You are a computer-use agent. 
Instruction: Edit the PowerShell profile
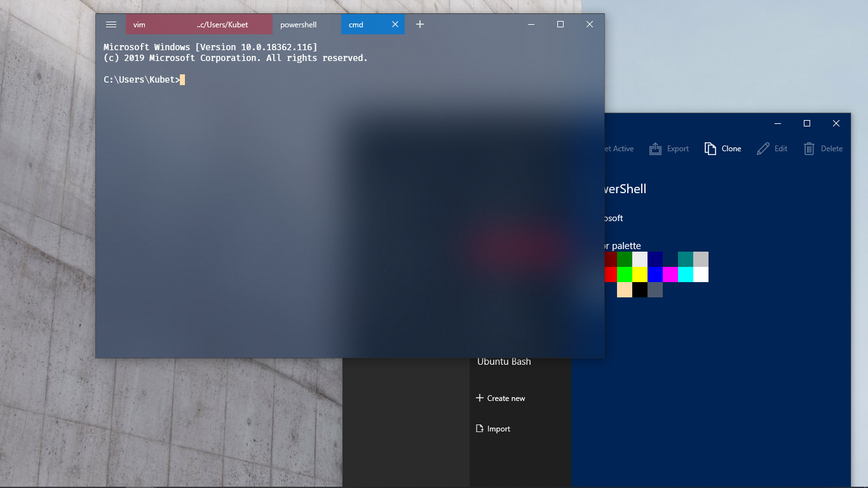[771, 148]
